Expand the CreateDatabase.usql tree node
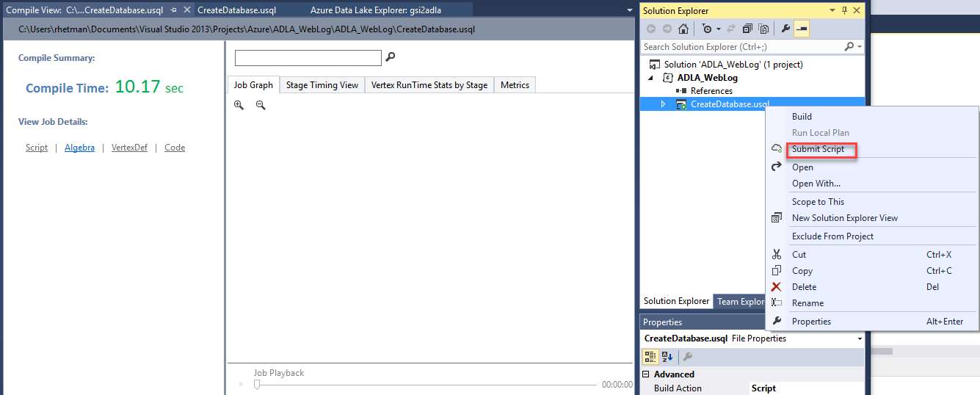980x395 pixels. point(663,104)
